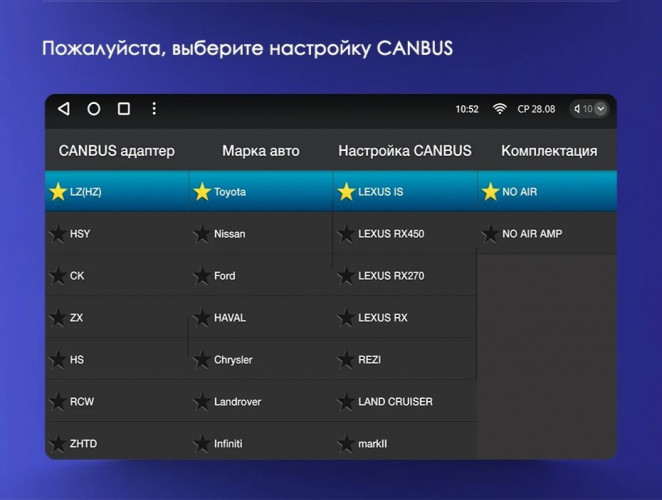662x500 pixels.
Task: Choose Ford from the car brand list
Action: click(x=225, y=276)
